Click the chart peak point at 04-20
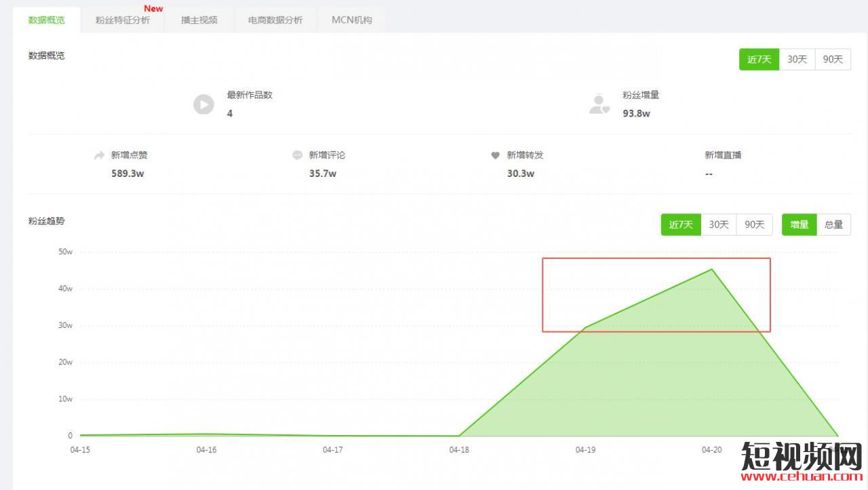Image resolution: width=868 pixels, height=490 pixels. pos(711,269)
